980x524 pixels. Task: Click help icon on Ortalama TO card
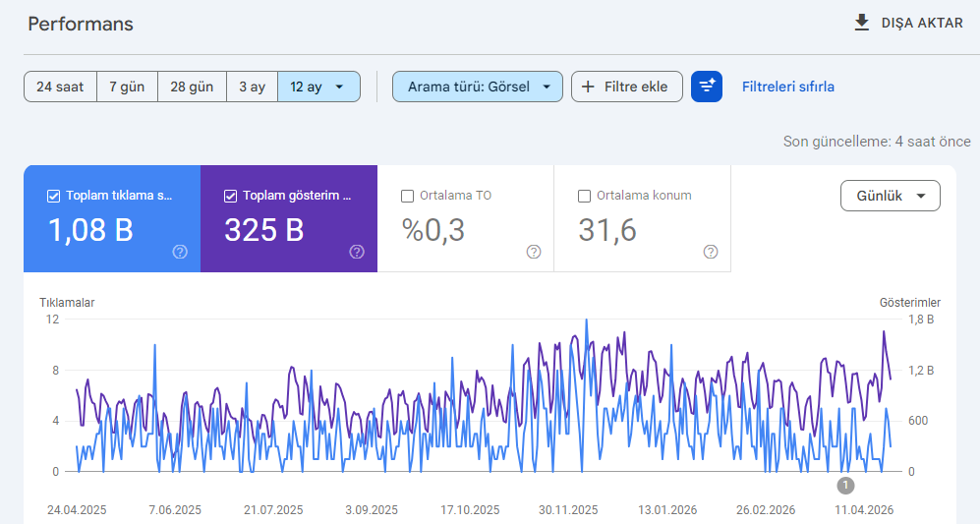(x=534, y=252)
